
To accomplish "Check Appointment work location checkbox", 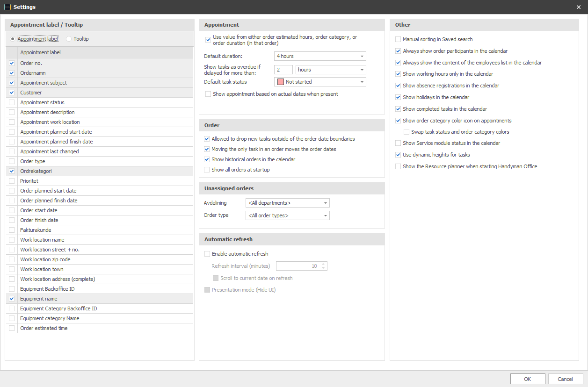I will [12, 122].
